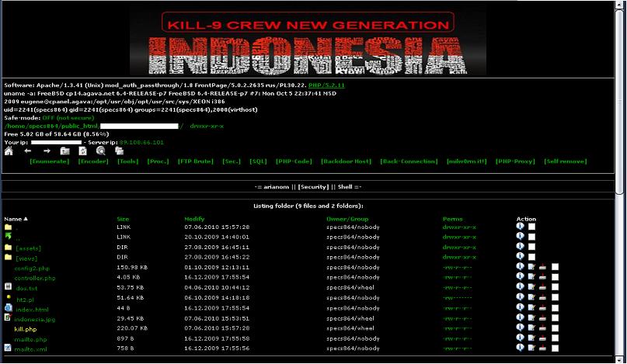
Task: Click the PHP/5.2.11 version link
Action: tap(326, 85)
